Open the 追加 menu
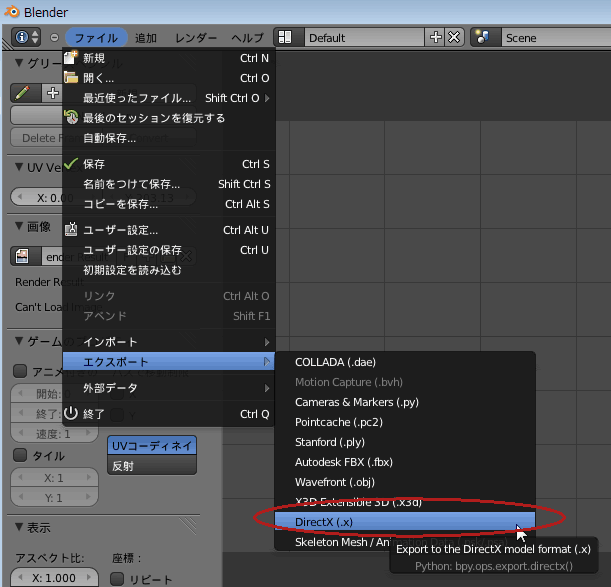This screenshot has height=587, width=611. (146, 38)
